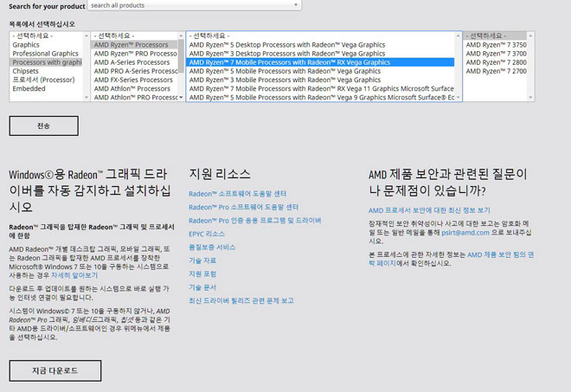
Task: Open the AMD 제품 보안 팀의 연락 페이지 link
Action: click(x=500, y=254)
